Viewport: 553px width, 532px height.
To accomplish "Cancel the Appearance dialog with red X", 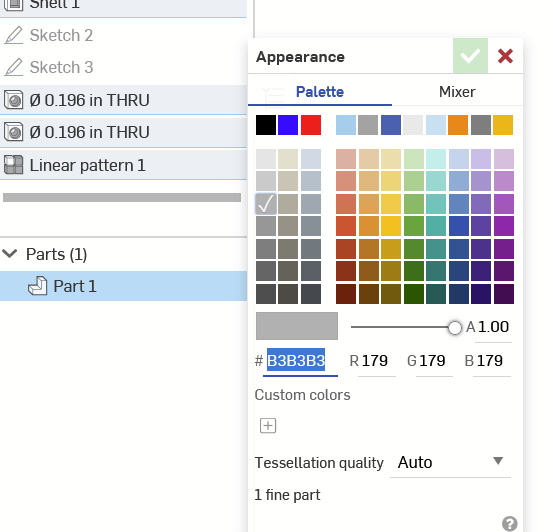I will click(505, 56).
